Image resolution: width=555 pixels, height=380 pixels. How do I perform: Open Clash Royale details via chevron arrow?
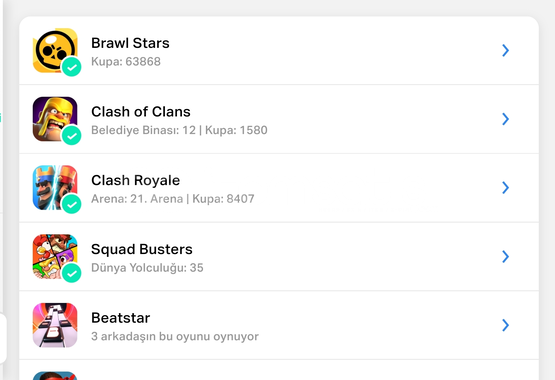click(505, 188)
